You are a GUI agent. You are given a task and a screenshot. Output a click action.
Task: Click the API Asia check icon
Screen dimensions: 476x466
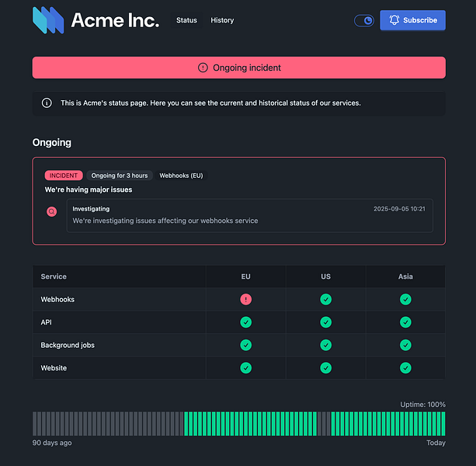[405, 322]
